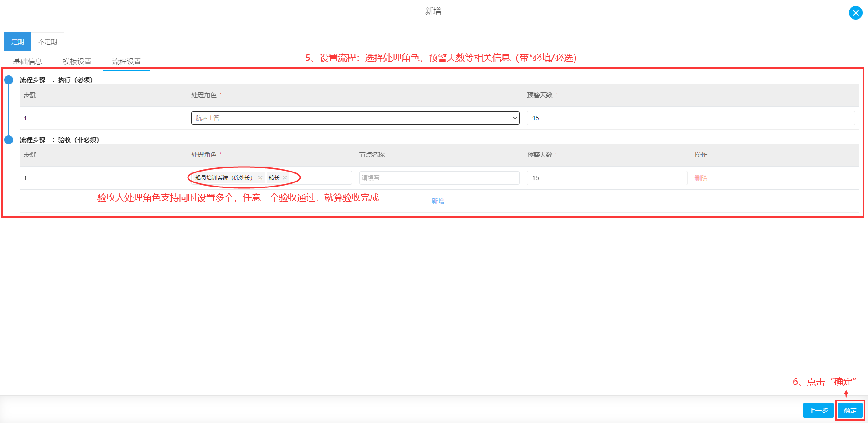Click the 船长 tag text

274,178
